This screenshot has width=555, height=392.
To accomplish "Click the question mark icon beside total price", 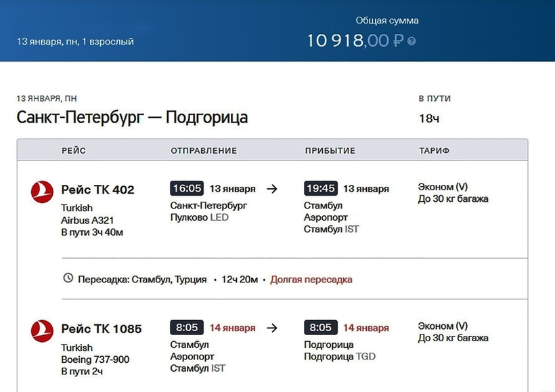I will point(412,41).
